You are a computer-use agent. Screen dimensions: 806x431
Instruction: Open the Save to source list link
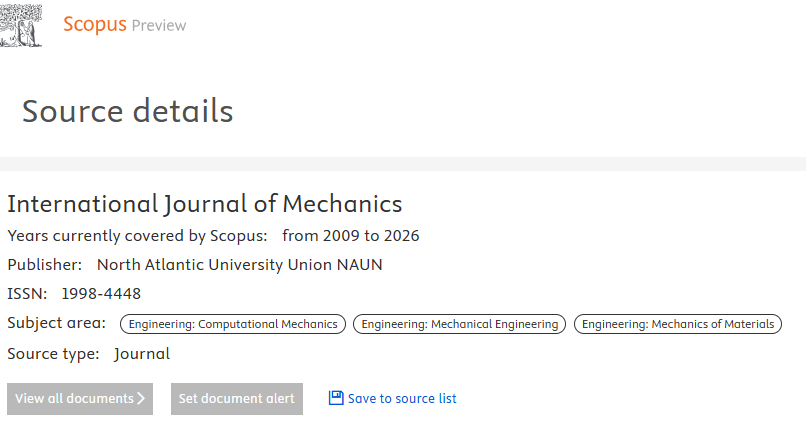pyautogui.click(x=402, y=399)
